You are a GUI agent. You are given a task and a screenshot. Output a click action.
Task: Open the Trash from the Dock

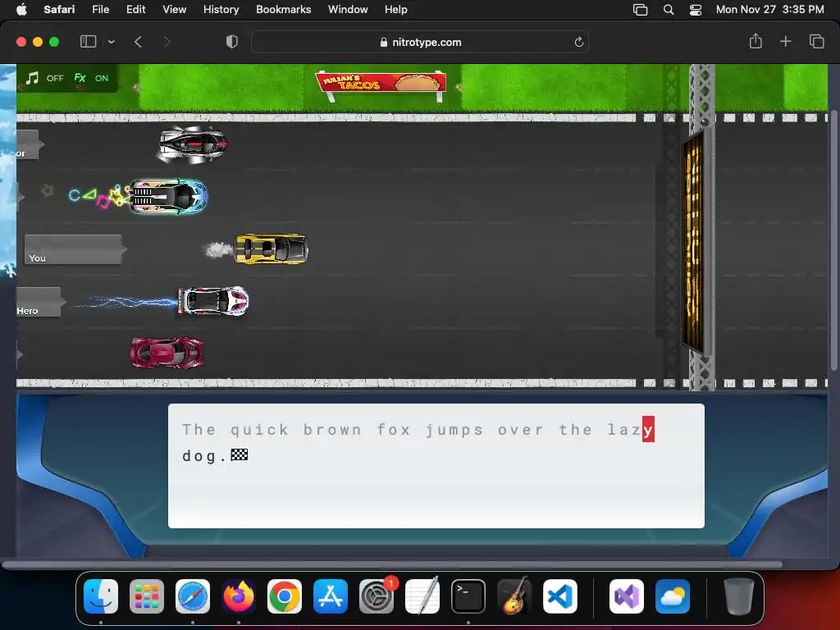click(x=739, y=596)
